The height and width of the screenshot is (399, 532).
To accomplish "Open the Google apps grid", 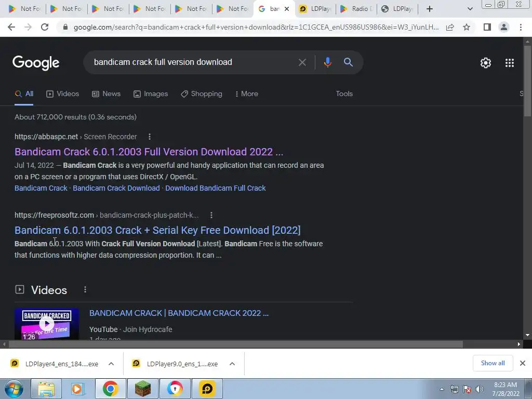I will click(509, 63).
